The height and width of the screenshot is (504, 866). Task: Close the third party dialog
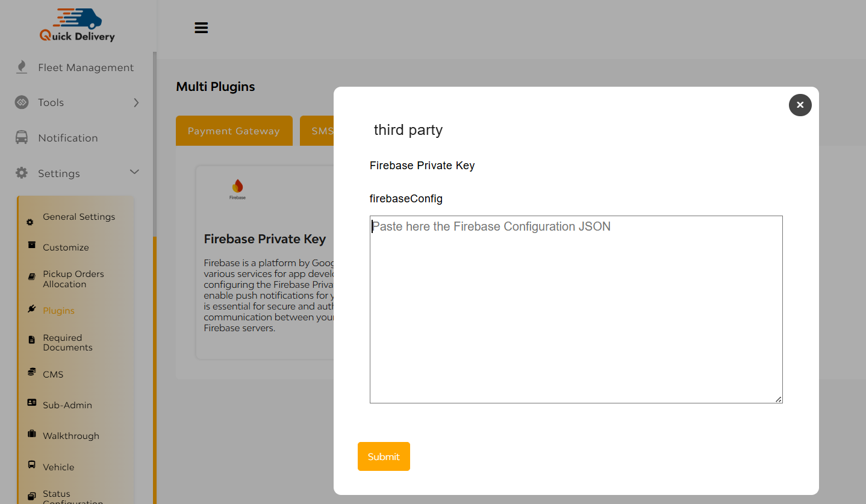click(800, 105)
